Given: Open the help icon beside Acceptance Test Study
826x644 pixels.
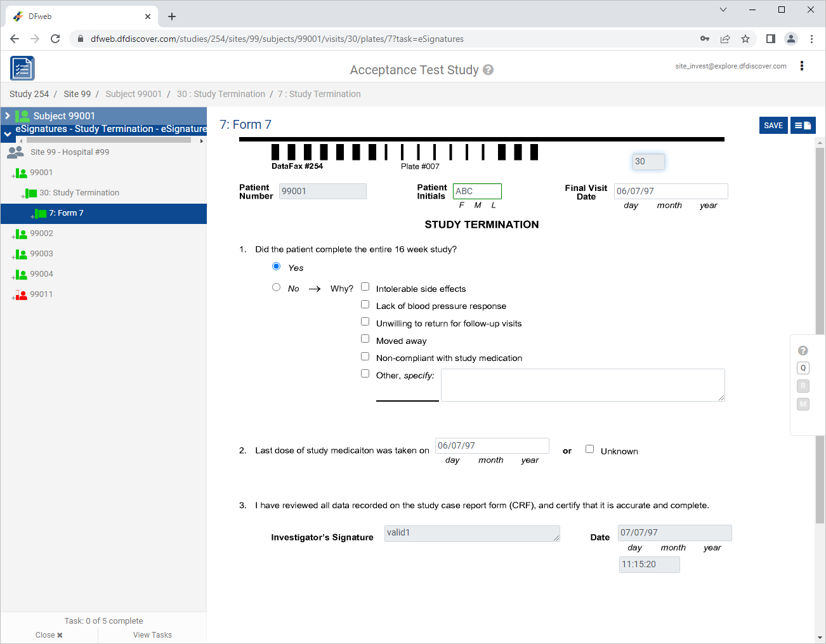Looking at the screenshot, I should (488, 70).
